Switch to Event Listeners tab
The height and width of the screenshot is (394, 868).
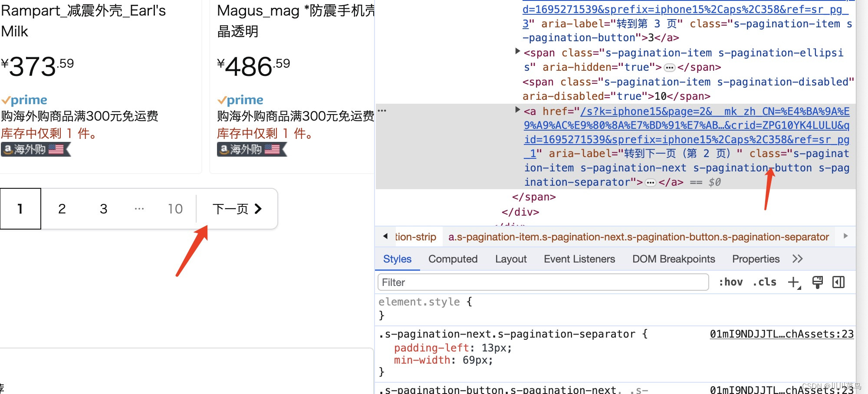point(579,259)
